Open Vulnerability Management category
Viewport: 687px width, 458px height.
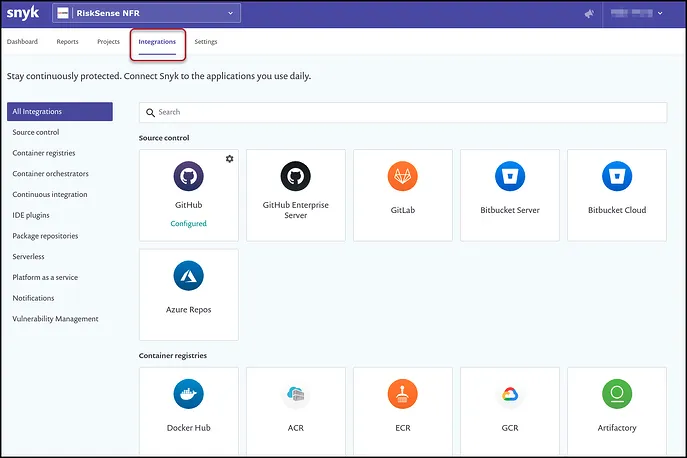55,319
